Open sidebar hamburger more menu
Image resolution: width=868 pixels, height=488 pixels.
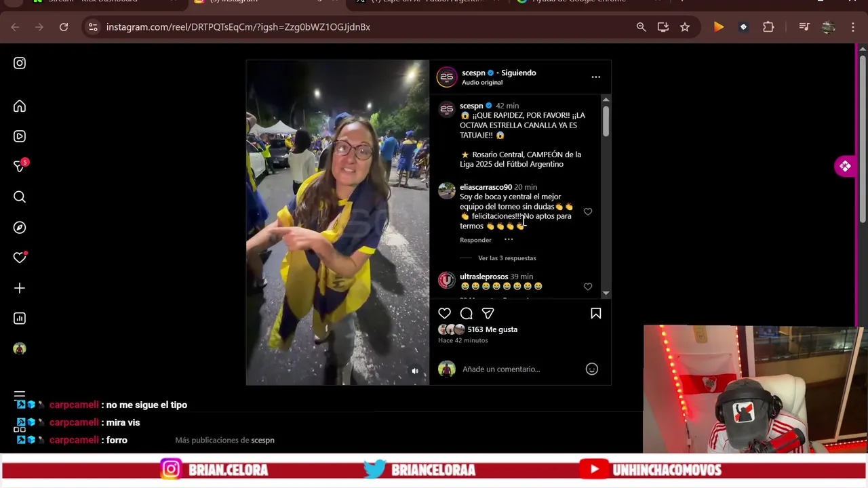[x=20, y=394]
